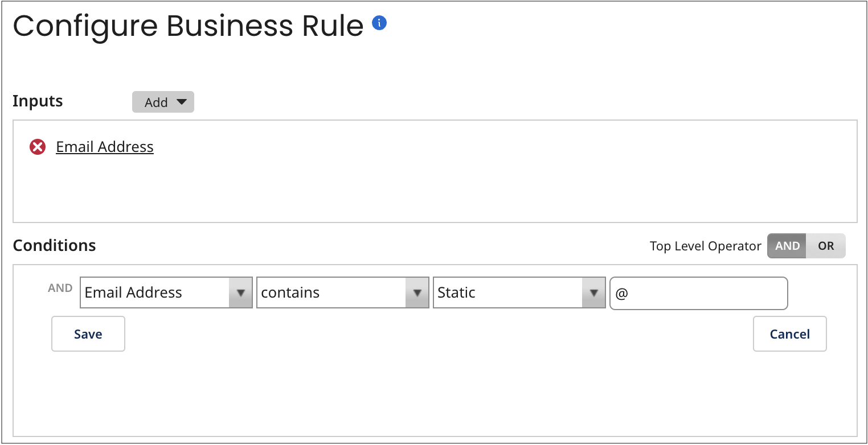Screen dimensions: 868x445
Task: Open the Add inputs dropdown
Action: point(163,102)
